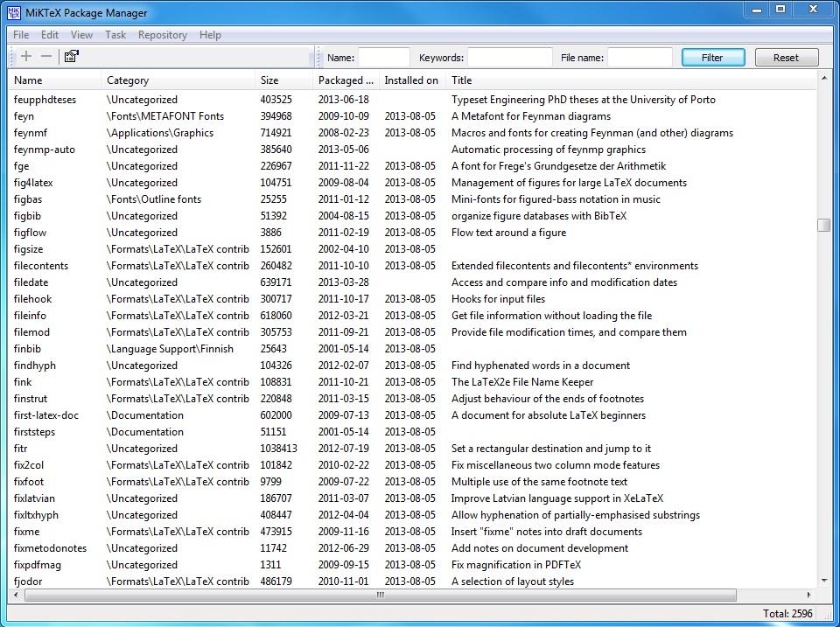Select the figsize package row
Viewport: 840px width, 627px height.
point(412,249)
